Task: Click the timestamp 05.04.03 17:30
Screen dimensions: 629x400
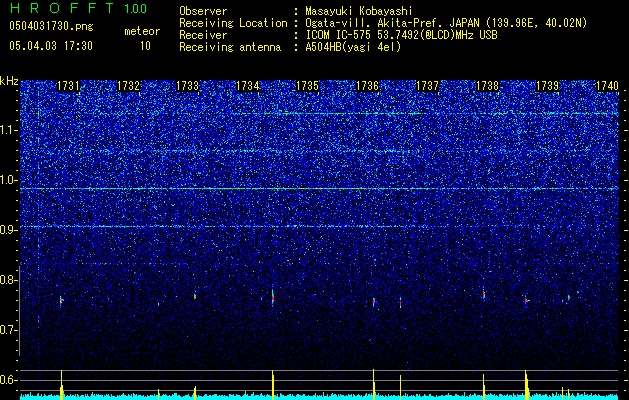Action: click(x=51, y=46)
